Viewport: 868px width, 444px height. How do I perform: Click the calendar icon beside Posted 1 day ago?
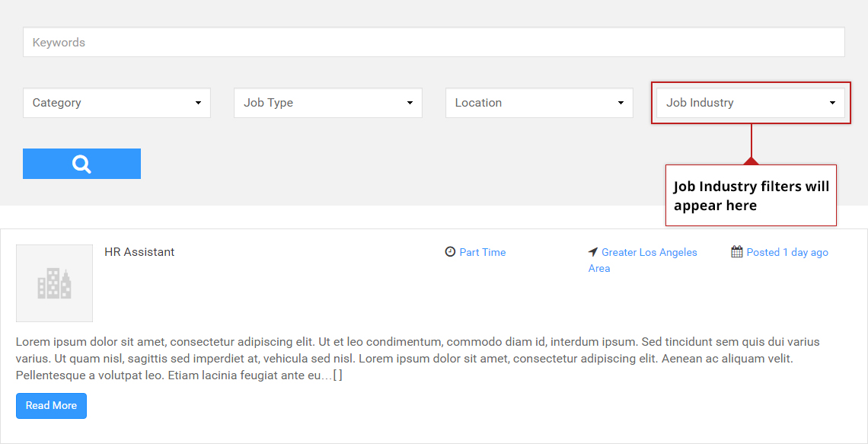click(x=736, y=251)
